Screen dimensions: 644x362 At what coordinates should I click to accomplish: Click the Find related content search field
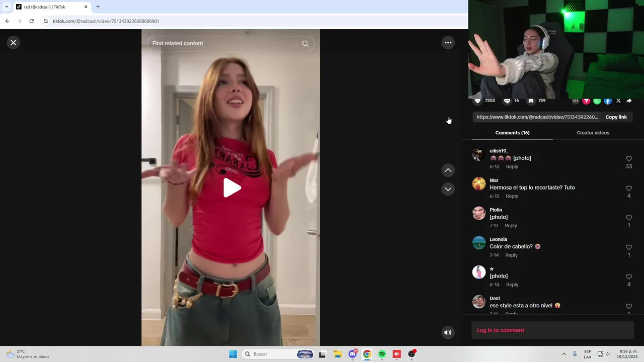pos(222,43)
